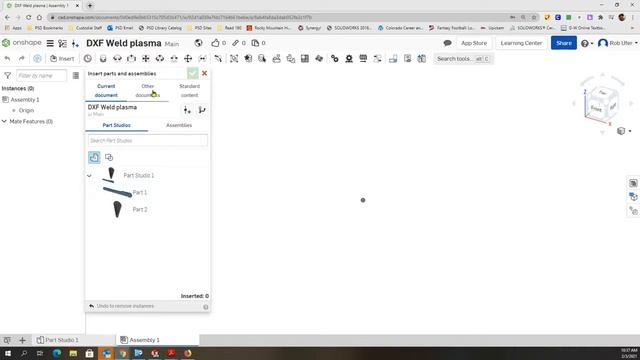Switch to the Standard content tab

[x=189, y=91]
